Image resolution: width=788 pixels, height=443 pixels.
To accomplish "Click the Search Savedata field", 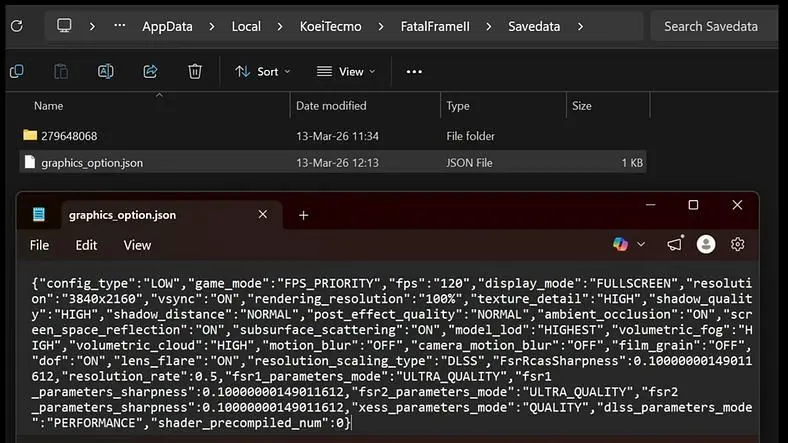I will [x=714, y=26].
